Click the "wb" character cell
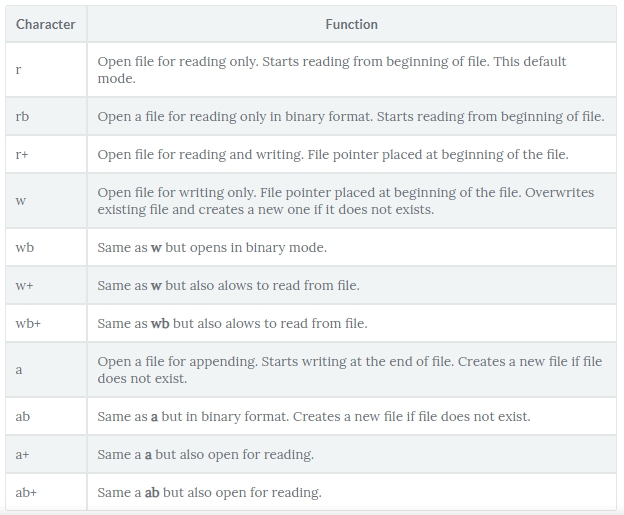This screenshot has width=624, height=515. click(25, 247)
